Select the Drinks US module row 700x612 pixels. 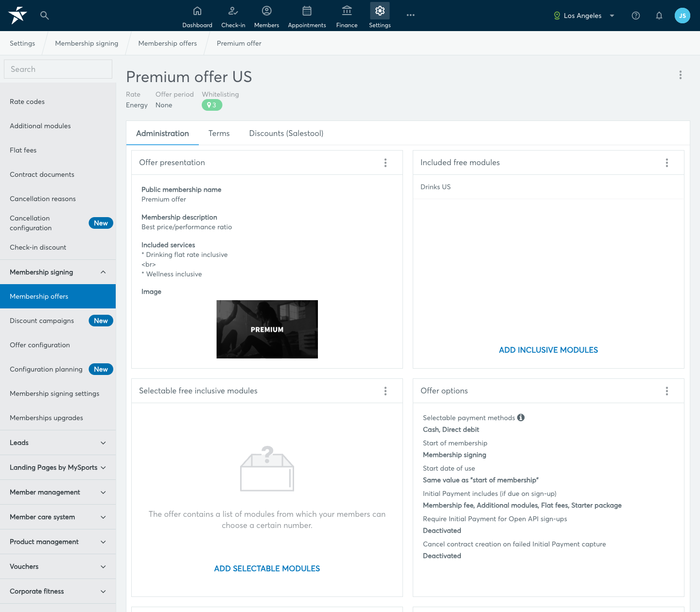pos(548,187)
